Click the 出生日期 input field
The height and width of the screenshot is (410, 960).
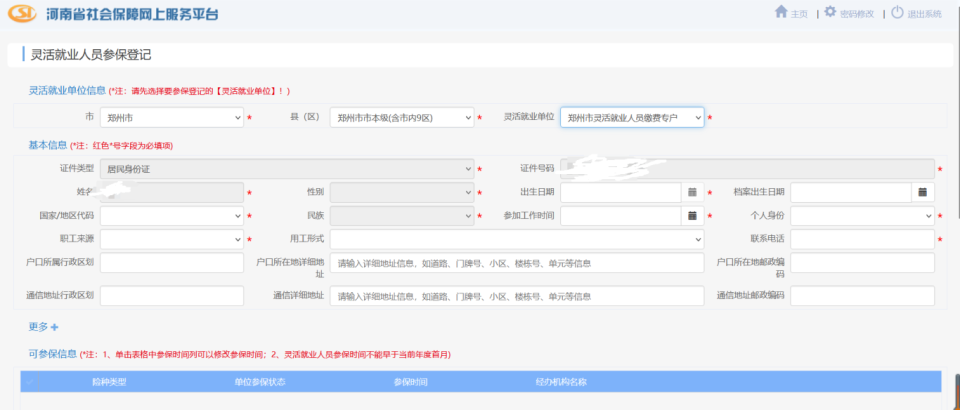(x=621, y=192)
